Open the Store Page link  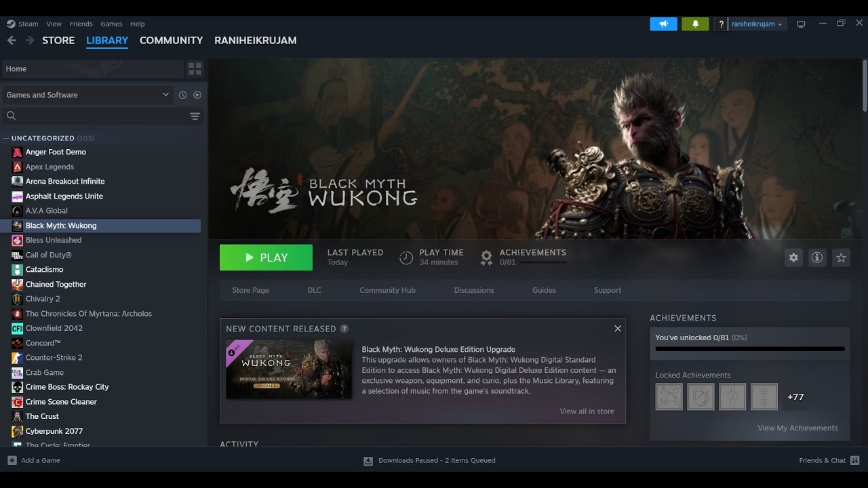click(251, 290)
